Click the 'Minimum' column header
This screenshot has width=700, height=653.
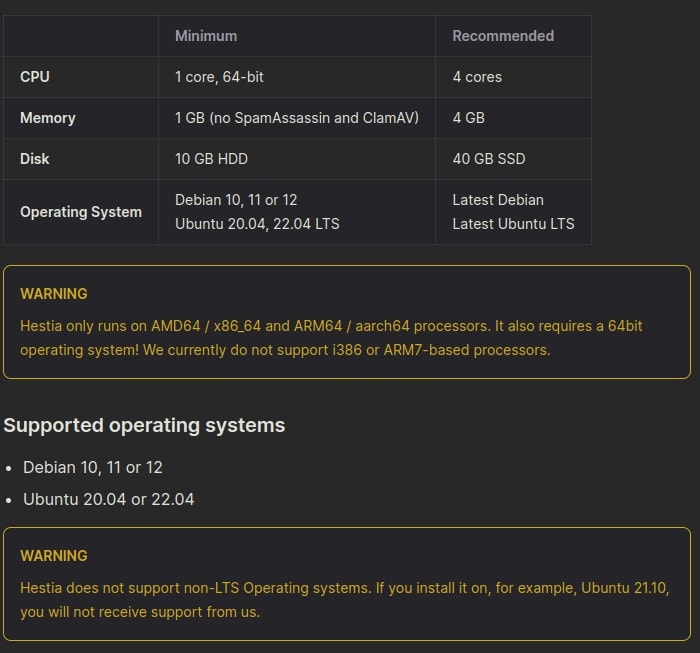click(x=206, y=36)
